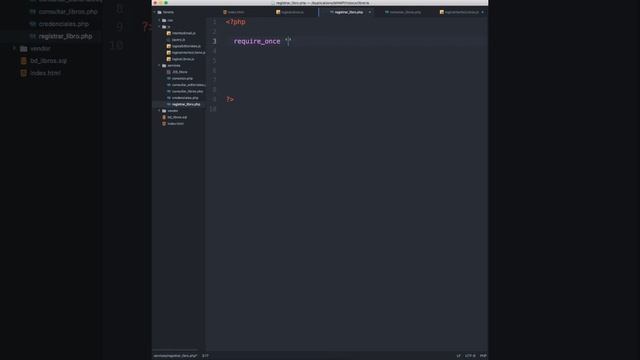640x360 pixels.
Task: Expand the css folder arrow
Action: point(160,20)
